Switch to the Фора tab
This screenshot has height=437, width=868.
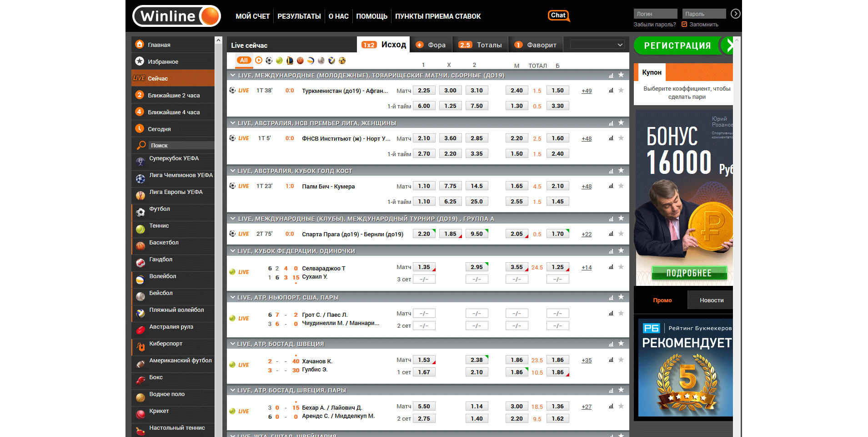click(431, 45)
